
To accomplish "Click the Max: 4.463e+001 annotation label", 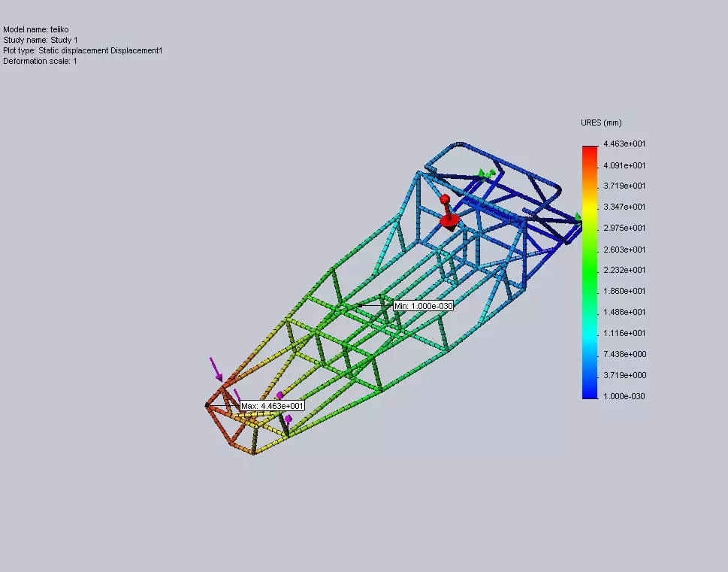I will coord(272,406).
